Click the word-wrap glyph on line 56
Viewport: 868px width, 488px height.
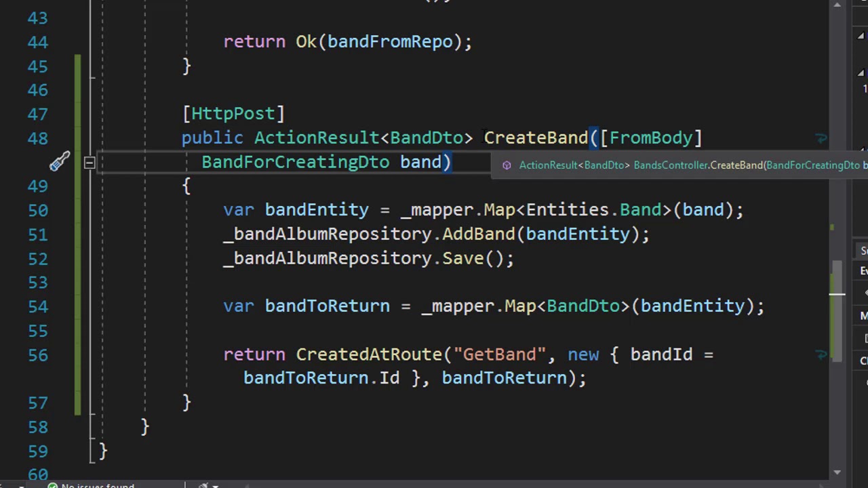tap(821, 354)
